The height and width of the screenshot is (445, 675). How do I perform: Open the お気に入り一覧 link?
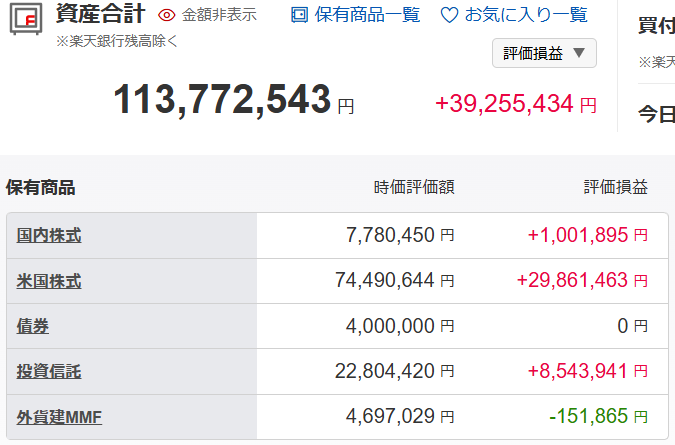click(x=526, y=15)
